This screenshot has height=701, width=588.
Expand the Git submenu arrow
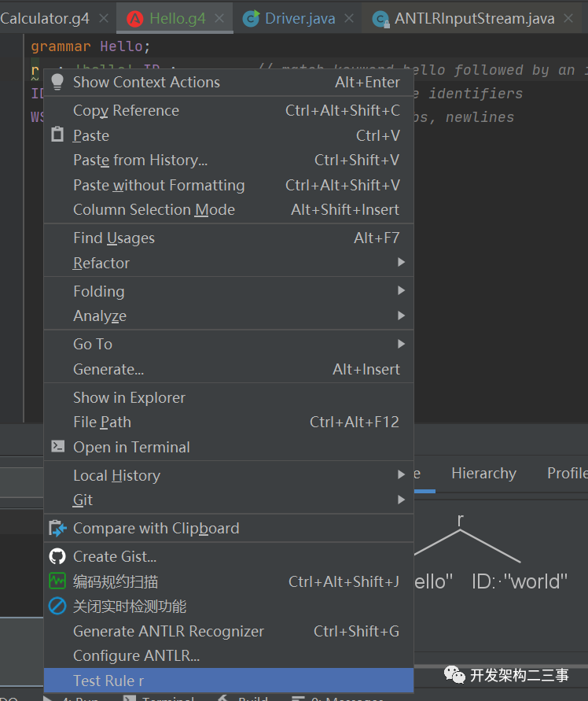pos(401,500)
